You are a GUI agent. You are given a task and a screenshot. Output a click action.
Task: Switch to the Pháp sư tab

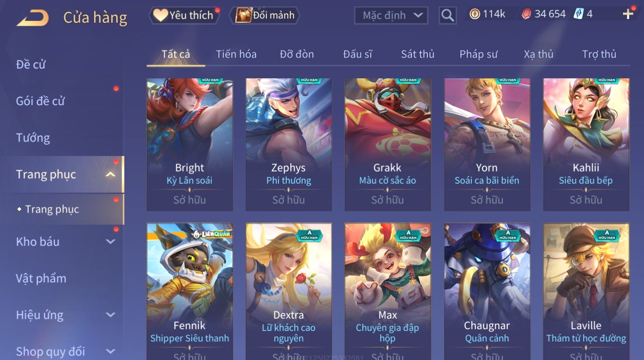pos(478,54)
